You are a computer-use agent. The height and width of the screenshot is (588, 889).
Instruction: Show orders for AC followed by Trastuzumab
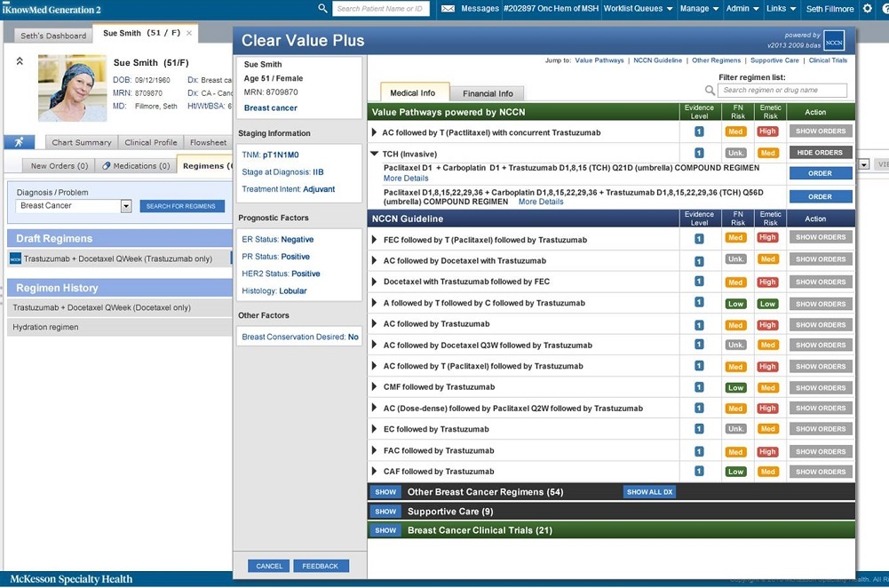[x=821, y=325]
